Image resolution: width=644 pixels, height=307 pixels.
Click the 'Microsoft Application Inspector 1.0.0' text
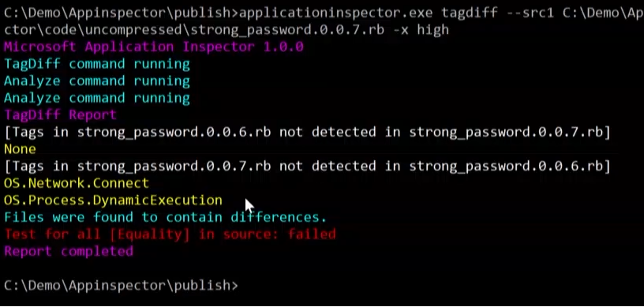[154, 47]
